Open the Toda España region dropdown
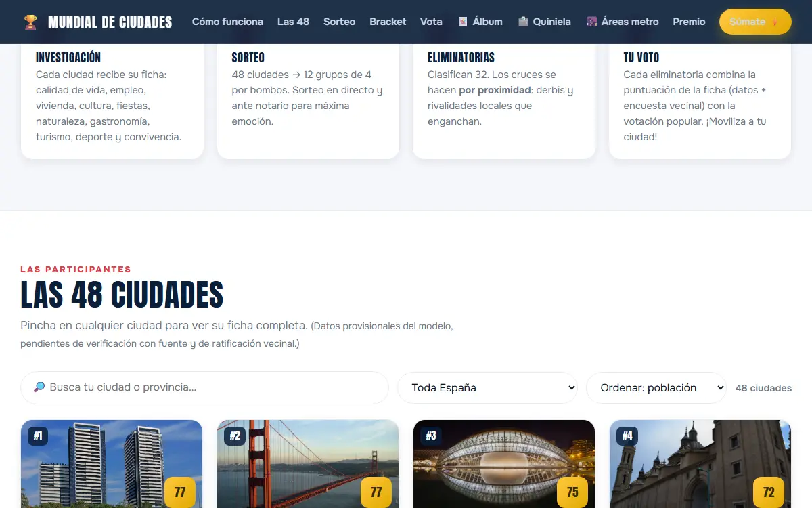This screenshot has width=812, height=508. 487,388
